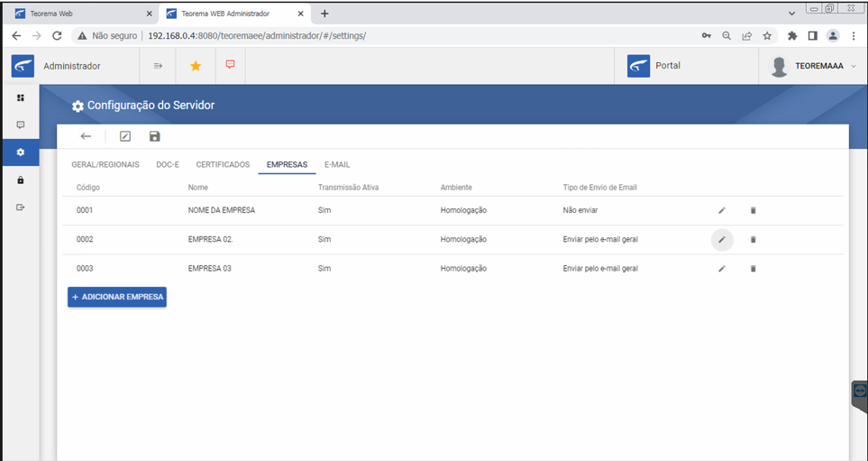The image size is (868, 461).
Task: Click the logout icon in left sidebar
Action: click(x=21, y=207)
